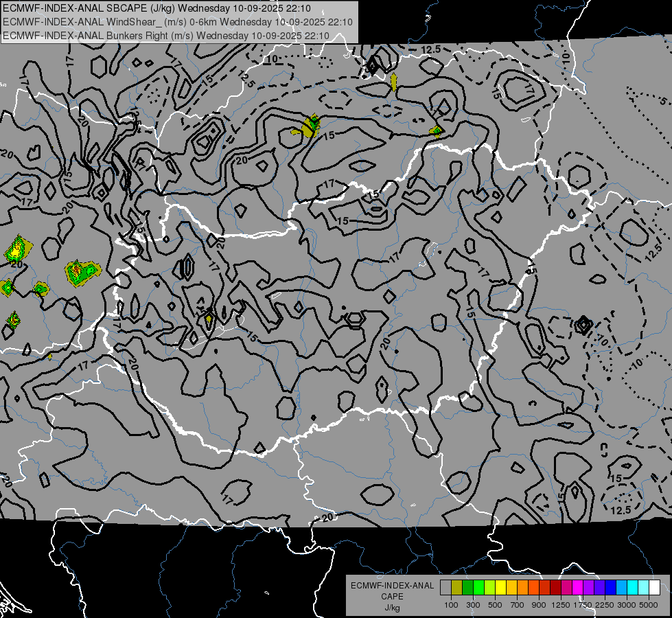
Task: Select the bright magenta legend swatch
Action: (577, 588)
